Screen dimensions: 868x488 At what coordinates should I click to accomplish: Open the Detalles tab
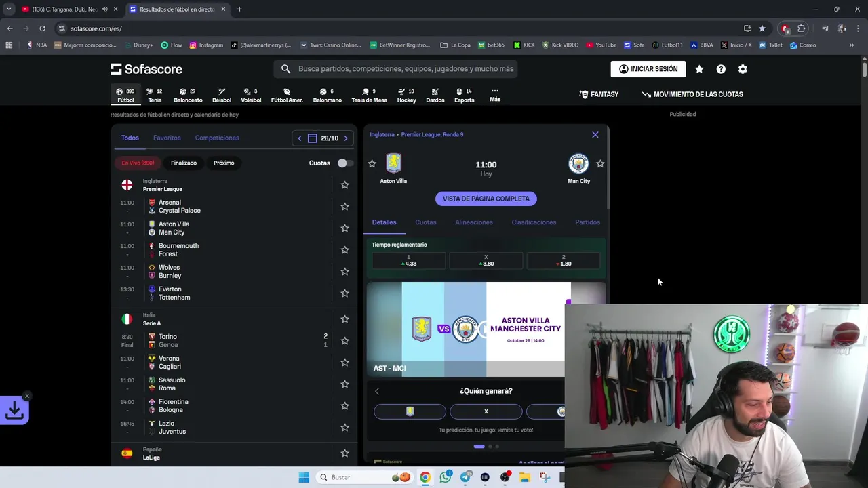384,222
